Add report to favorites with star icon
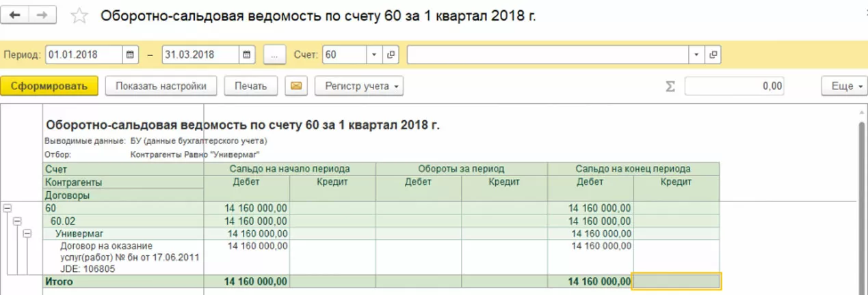This screenshot has height=295, width=868. [x=80, y=16]
